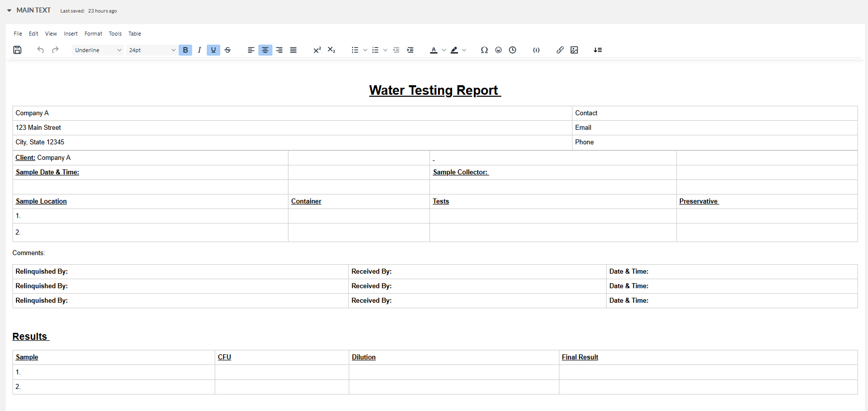Toggle strikethrough formatting
The image size is (868, 411).
(227, 50)
